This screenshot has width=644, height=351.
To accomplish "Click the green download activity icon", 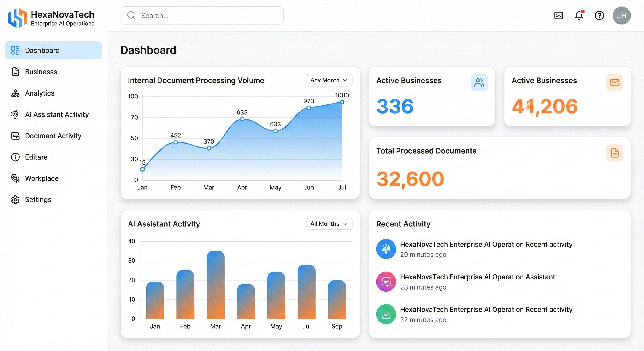I will 386,314.
